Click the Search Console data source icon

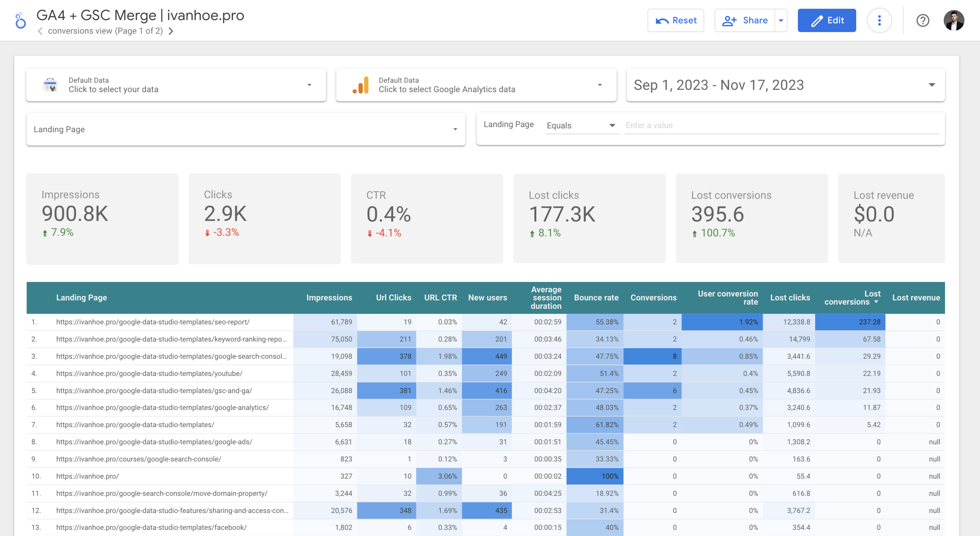pos(50,85)
